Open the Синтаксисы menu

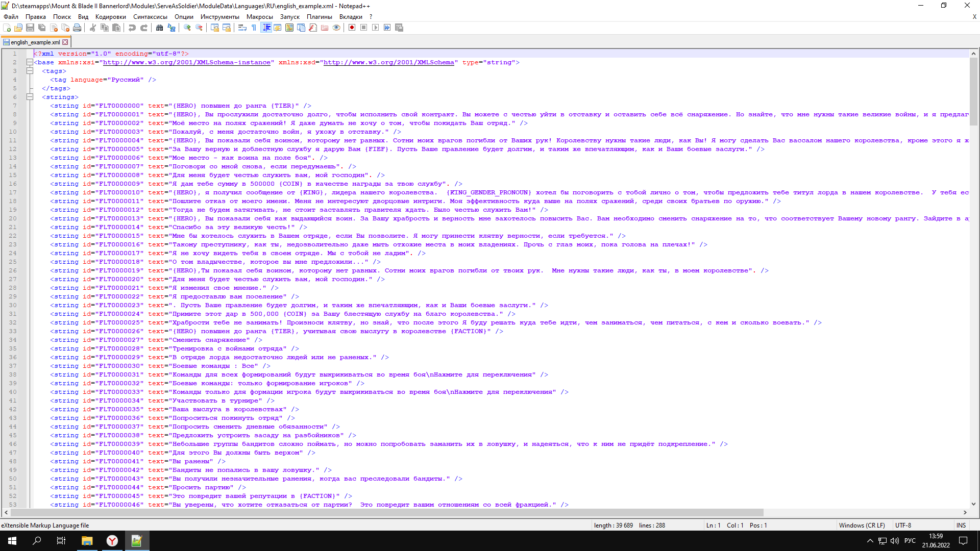(151, 17)
